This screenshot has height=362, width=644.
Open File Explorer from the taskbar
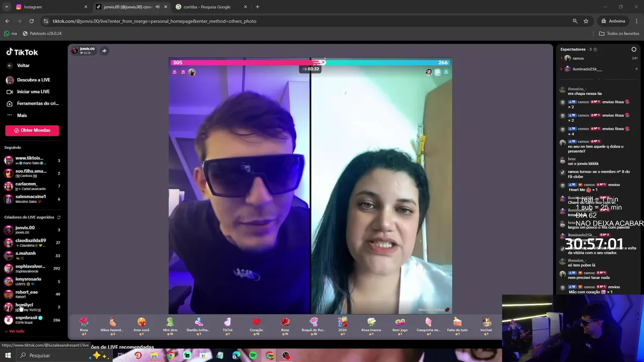click(x=154, y=355)
